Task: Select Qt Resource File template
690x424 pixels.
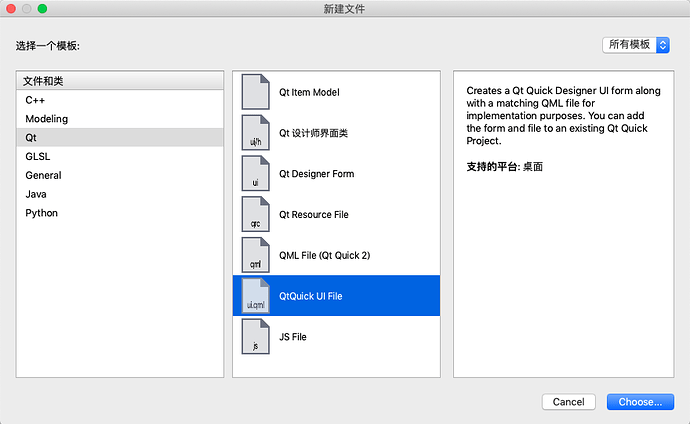Action: point(336,214)
